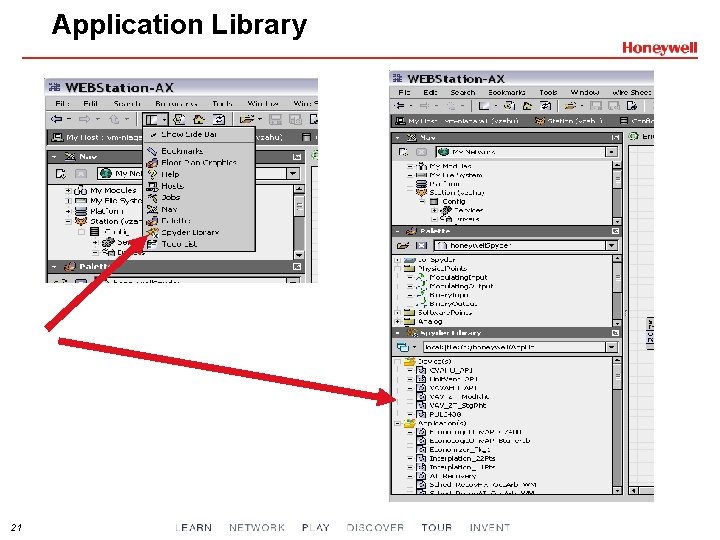Open Tools menu in right window

click(x=548, y=92)
